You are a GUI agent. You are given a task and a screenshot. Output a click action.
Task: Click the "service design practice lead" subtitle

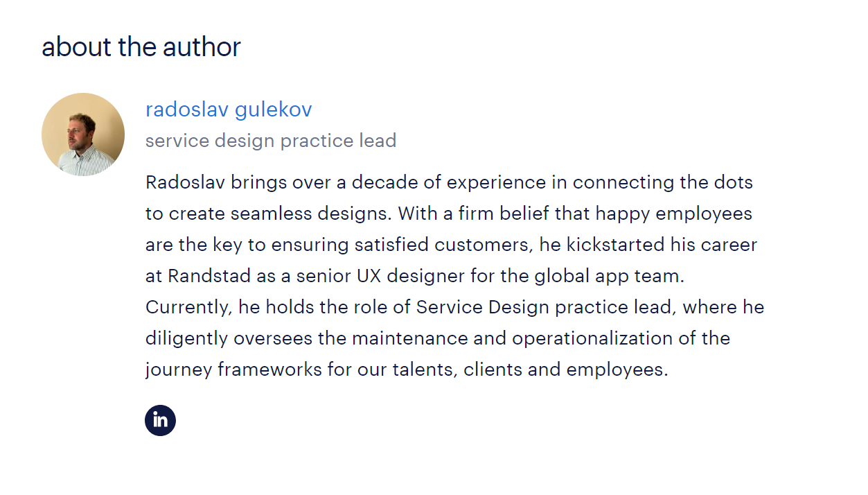[271, 141]
